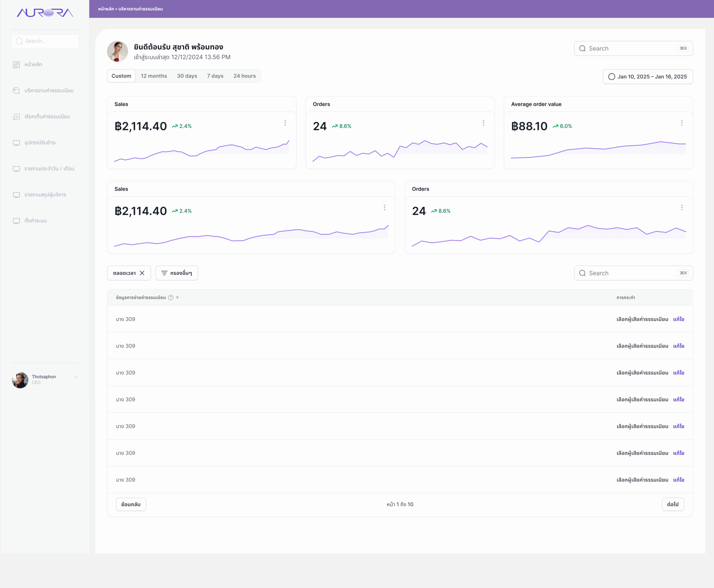
Task: Click the อุปกรณ์รับชำระ monitor icon
Action: (x=16, y=143)
